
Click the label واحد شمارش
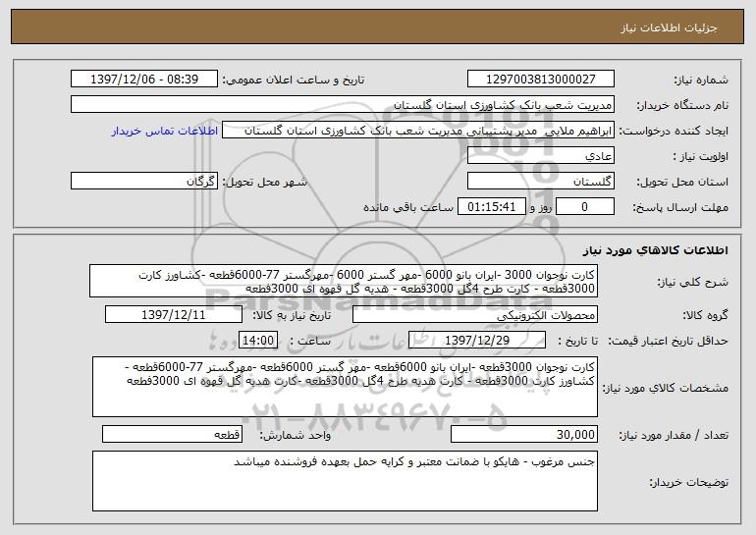[296, 435]
